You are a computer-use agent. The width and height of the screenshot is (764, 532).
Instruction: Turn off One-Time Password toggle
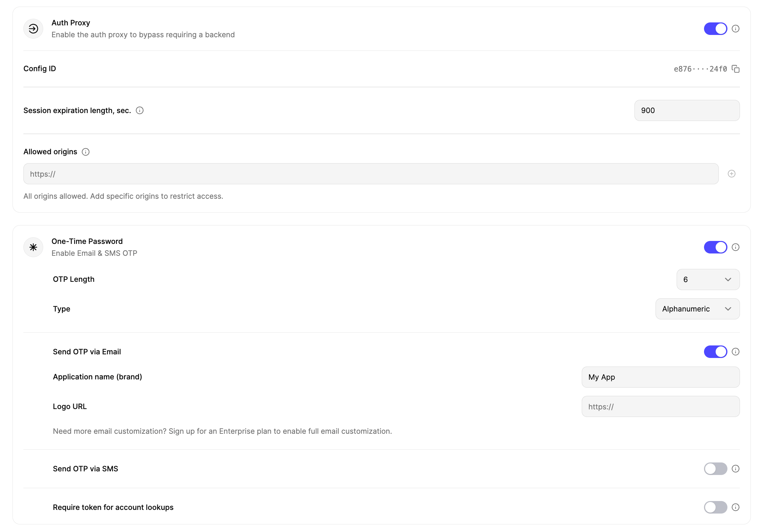tap(716, 247)
